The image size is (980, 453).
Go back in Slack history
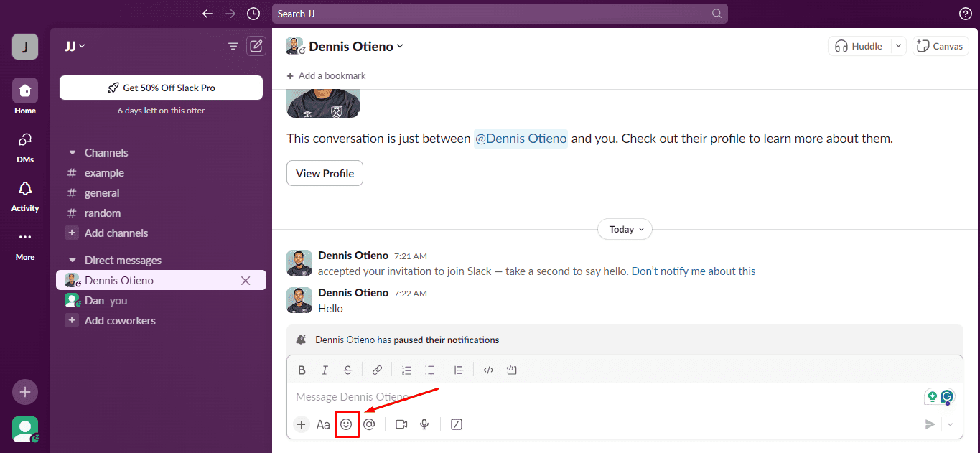tap(207, 14)
